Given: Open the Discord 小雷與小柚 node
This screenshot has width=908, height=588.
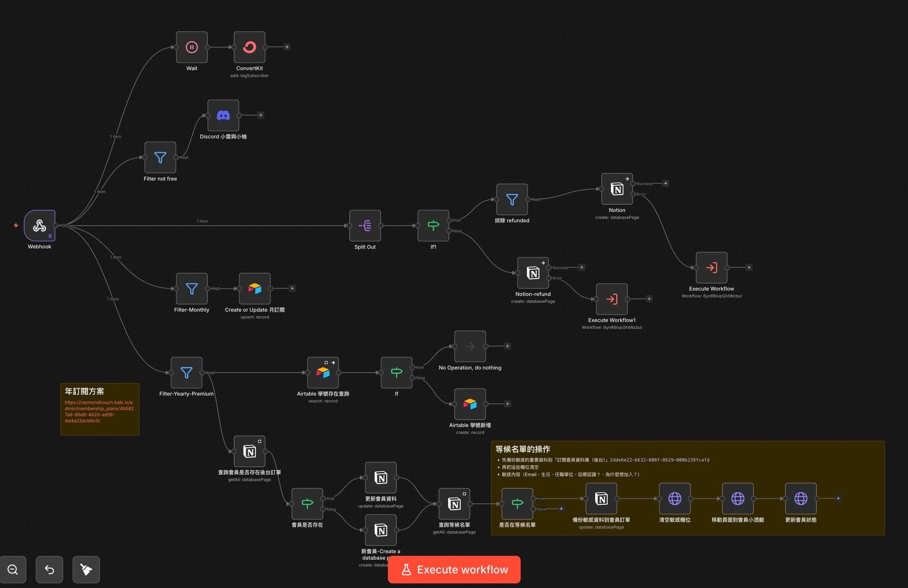Looking at the screenshot, I should pyautogui.click(x=223, y=116).
